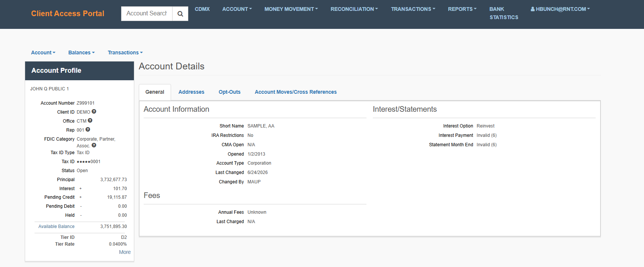Expand the ACCOUNT top menu
Viewport: 644px width, 267px height.
point(237,9)
